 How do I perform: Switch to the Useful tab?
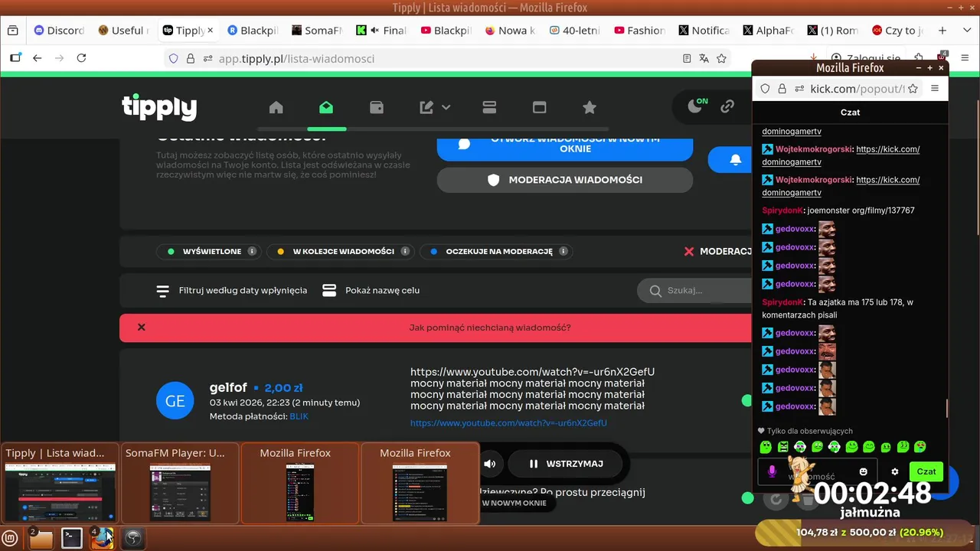(122, 31)
